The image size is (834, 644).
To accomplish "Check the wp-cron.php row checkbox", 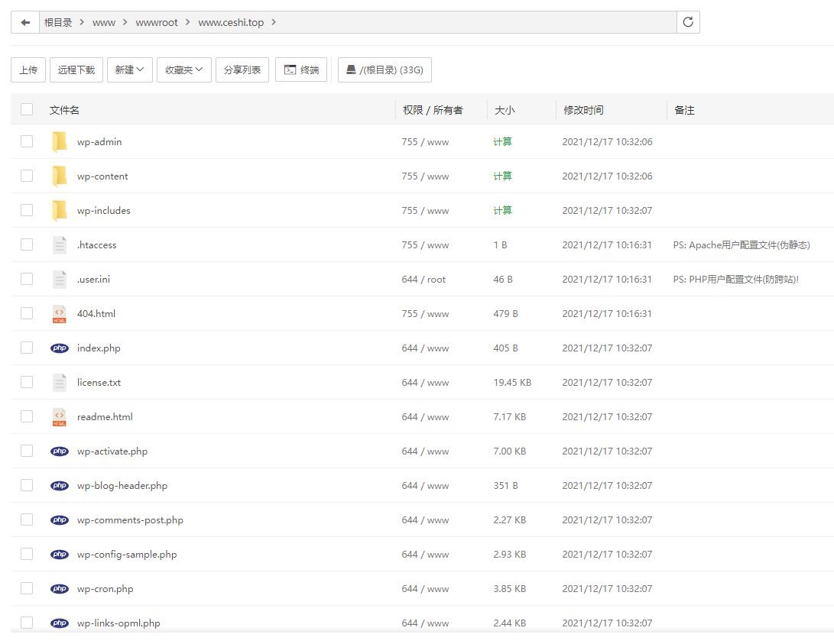I will click(27, 588).
